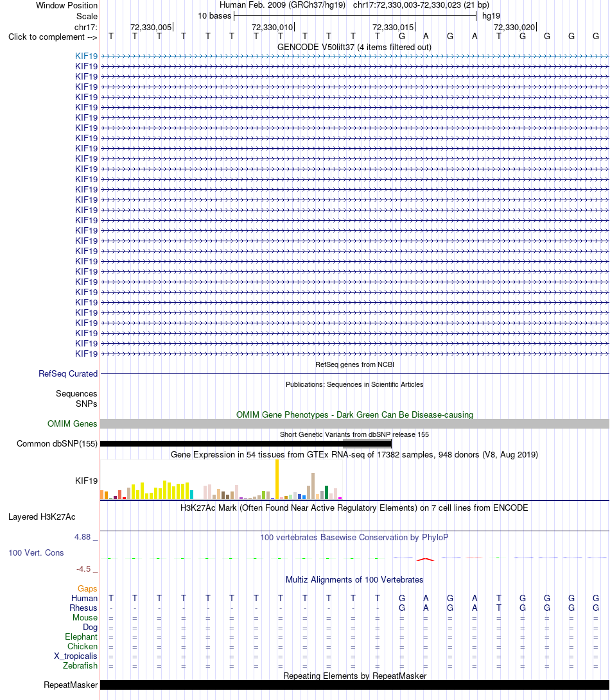Open 'Short Genetic Variants from dbSNP release 155' title
The width and height of the screenshot is (610, 700).
(x=354, y=434)
